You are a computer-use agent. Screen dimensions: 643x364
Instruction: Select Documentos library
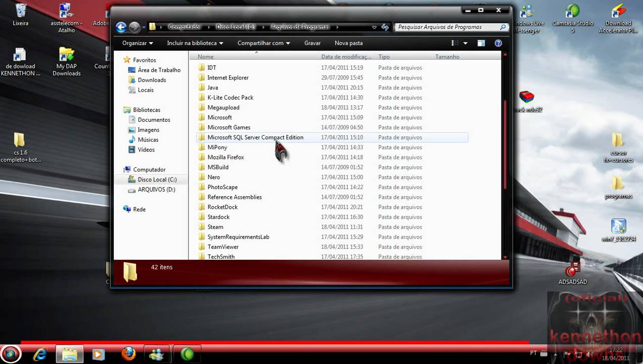149,120
